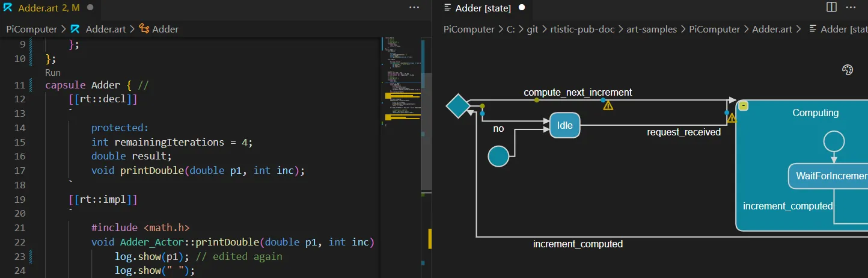
Task: Select the filled initial state circle
Action: (498, 156)
